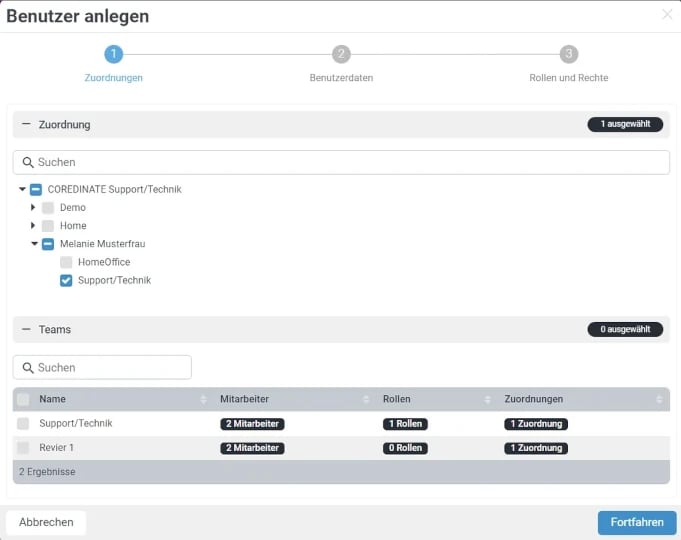Click 0 Rollen badge in Revier 1 row

[405, 448]
